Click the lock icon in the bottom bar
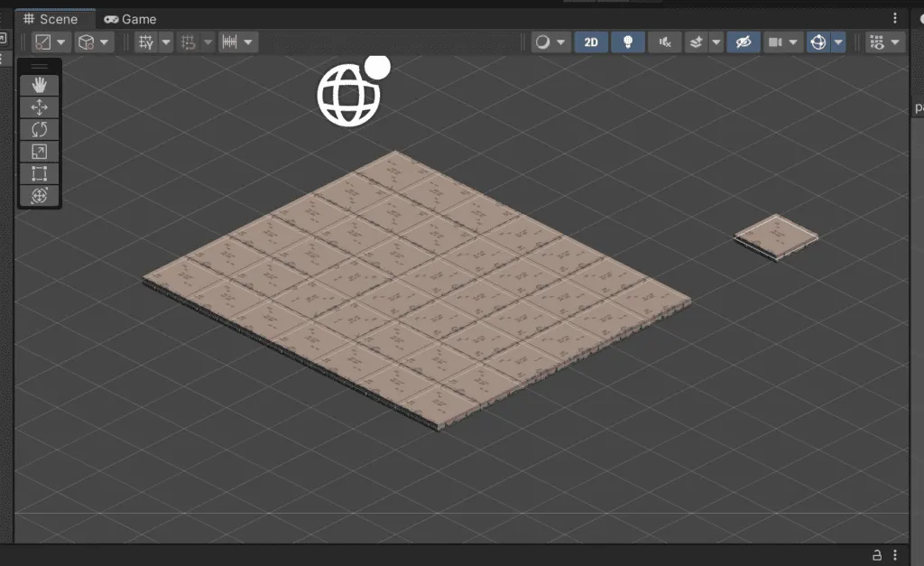Viewport: 924px width, 566px height. (877, 555)
